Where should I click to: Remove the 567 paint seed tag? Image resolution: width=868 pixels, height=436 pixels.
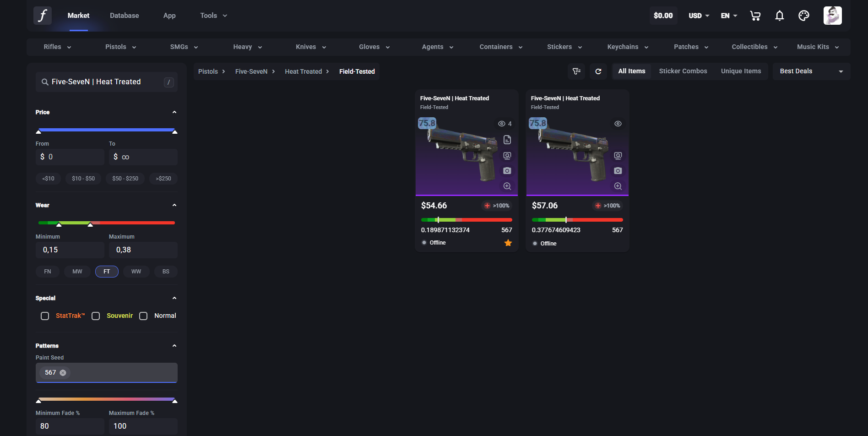click(x=63, y=373)
